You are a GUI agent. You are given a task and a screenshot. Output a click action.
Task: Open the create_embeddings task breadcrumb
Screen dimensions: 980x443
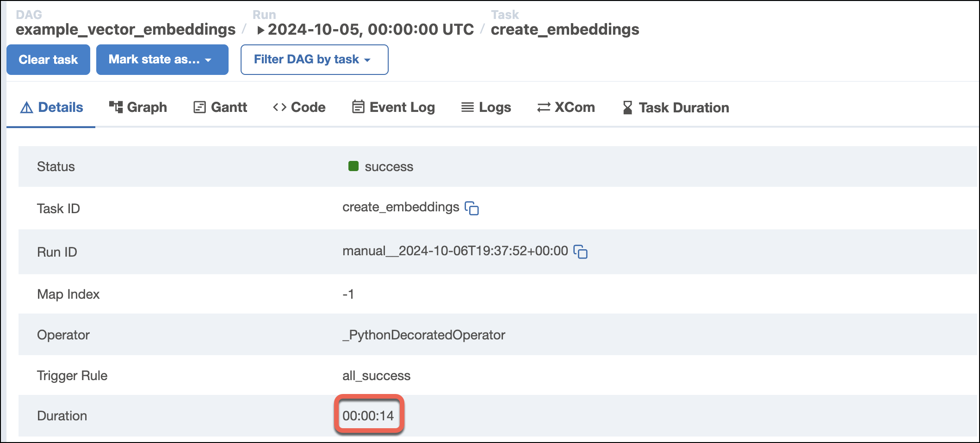(x=565, y=29)
